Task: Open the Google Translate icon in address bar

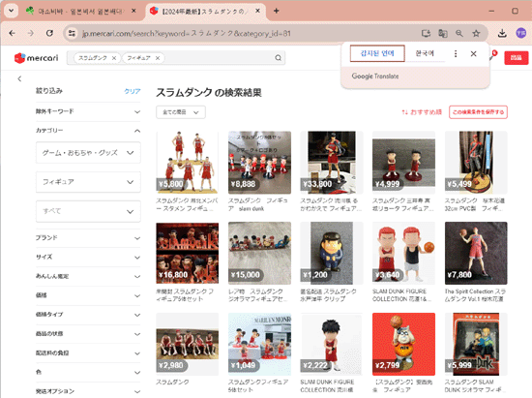Action: [443, 33]
